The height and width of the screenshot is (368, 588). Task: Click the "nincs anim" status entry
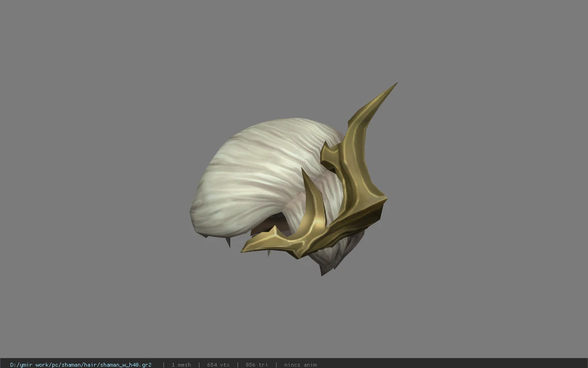[300, 365]
